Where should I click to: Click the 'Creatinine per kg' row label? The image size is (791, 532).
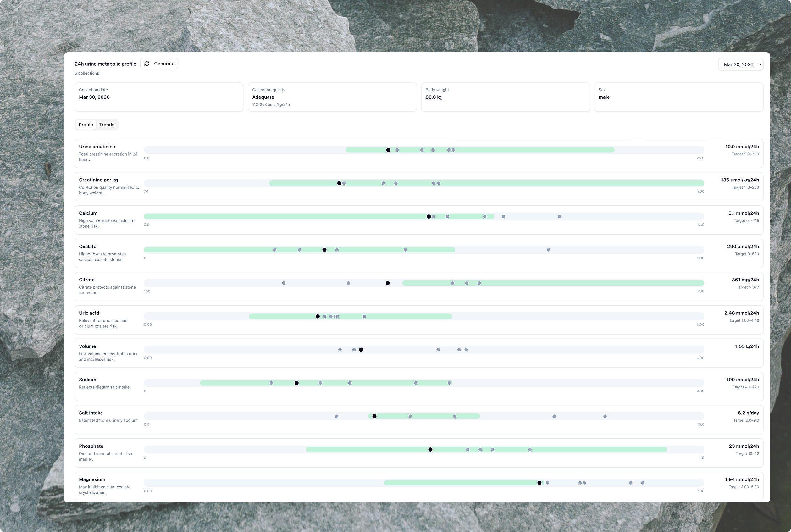98,180
